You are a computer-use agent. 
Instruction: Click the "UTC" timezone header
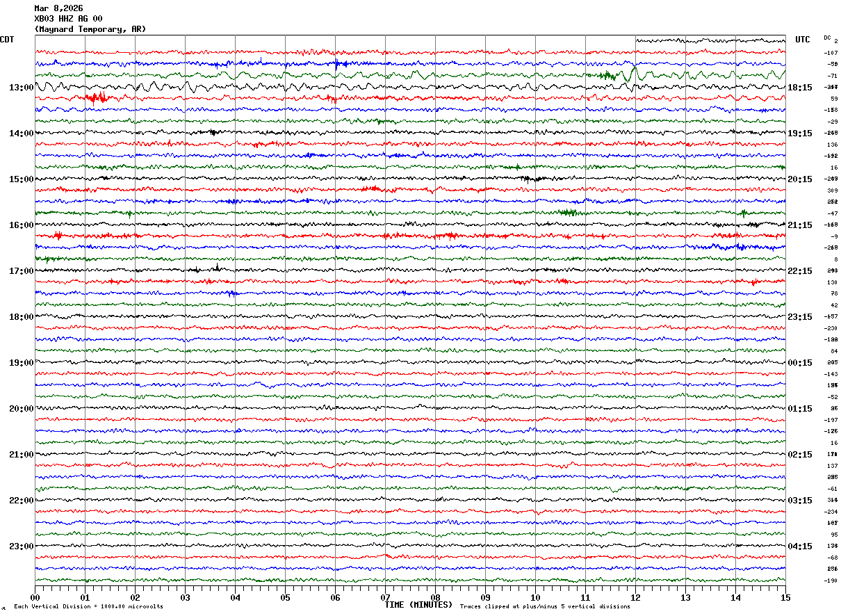[803, 40]
